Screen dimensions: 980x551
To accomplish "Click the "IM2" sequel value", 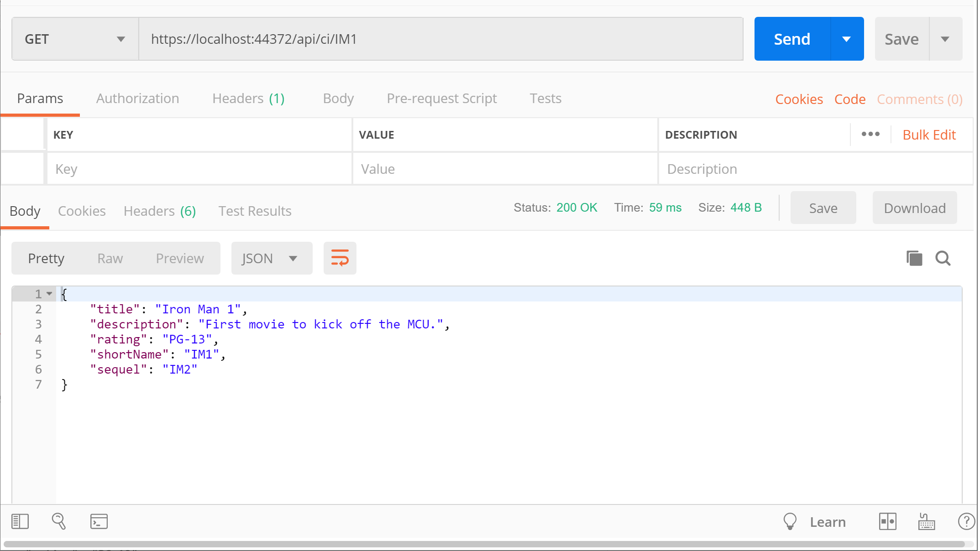I will tap(180, 369).
